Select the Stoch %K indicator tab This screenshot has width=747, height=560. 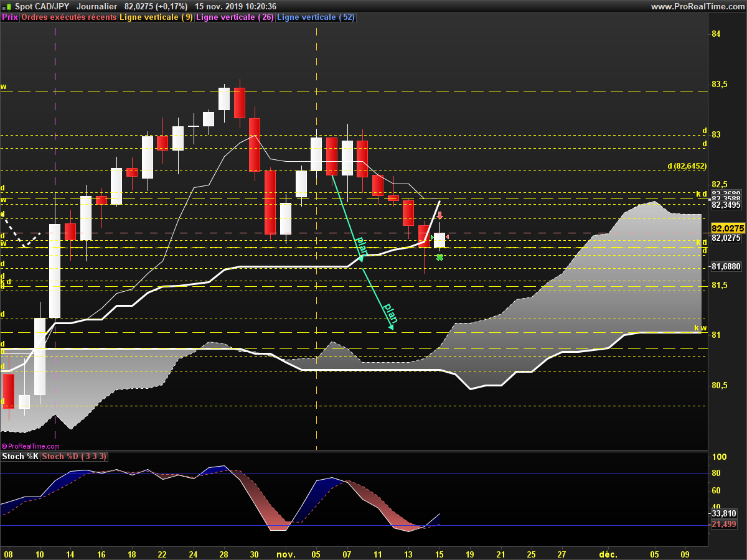tap(20, 457)
